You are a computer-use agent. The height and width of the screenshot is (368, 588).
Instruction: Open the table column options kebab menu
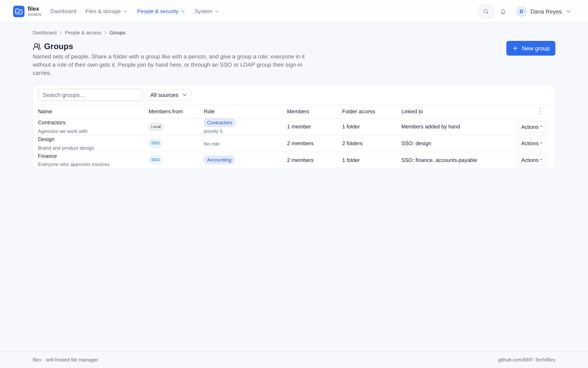540,111
